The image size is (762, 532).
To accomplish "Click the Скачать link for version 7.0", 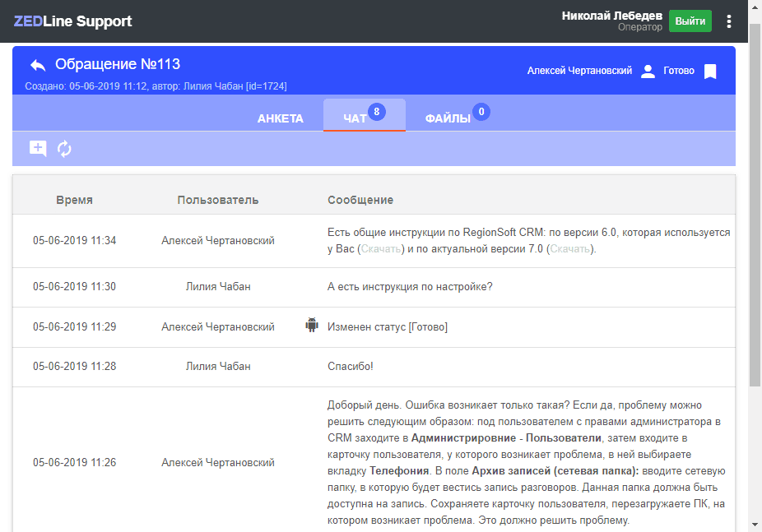I will tap(569, 249).
